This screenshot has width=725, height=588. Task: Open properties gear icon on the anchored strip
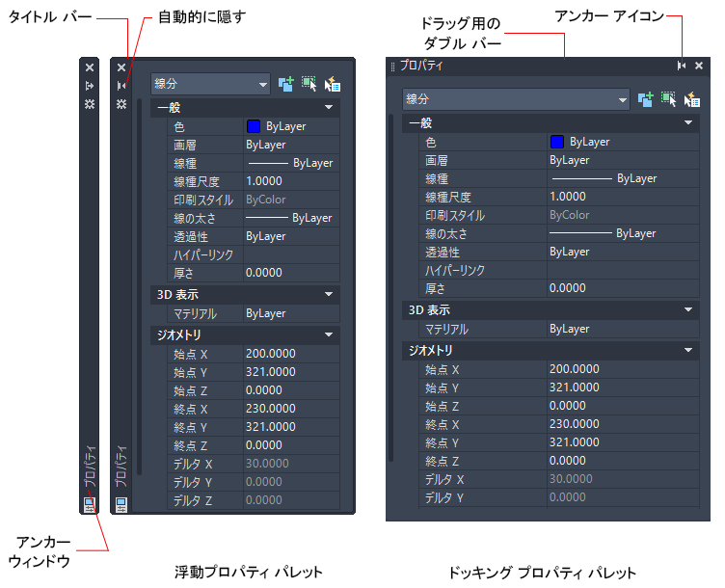[90, 104]
